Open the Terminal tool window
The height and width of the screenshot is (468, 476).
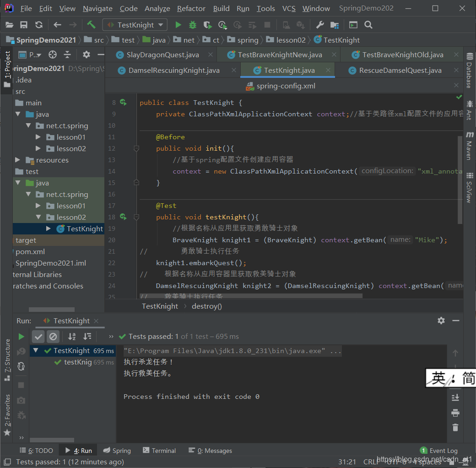coord(159,451)
